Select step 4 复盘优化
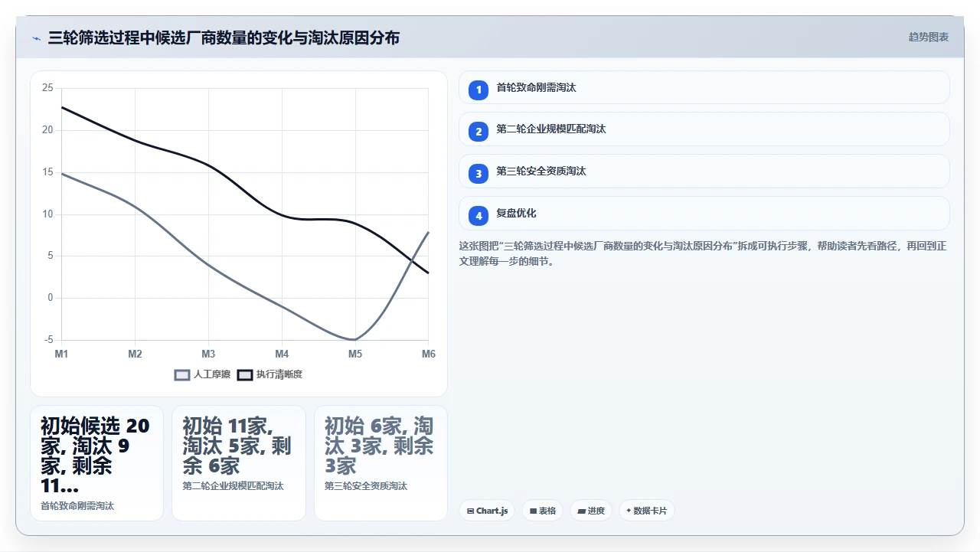 click(704, 214)
